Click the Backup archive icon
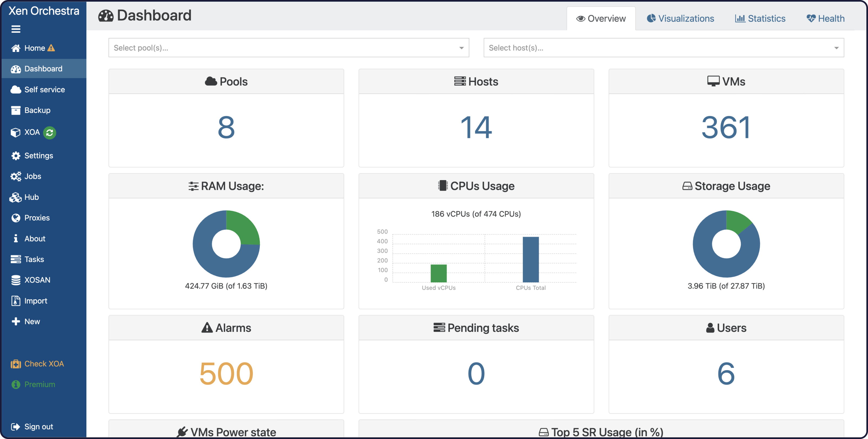Screen dimensions: 868x439 pos(16,110)
